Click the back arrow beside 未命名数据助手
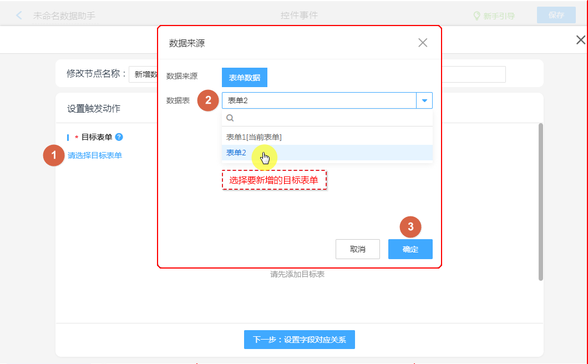This screenshot has width=588, height=364. tap(19, 16)
